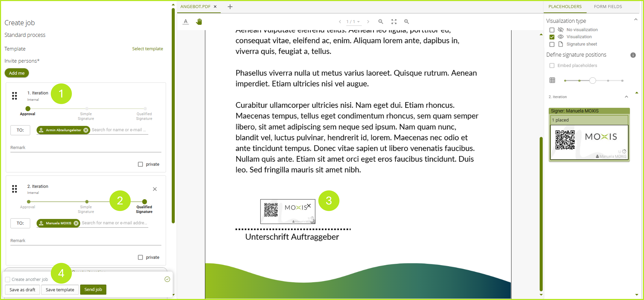Enable the Signature sheet checkbox

(552, 44)
